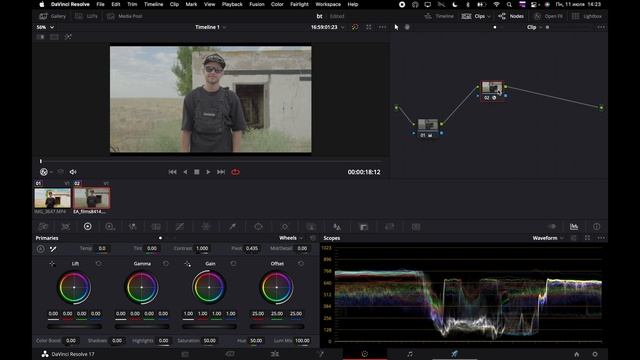Image resolution: width=640 pixels, height=360 pixels.
Task: Open the File menu
Action: [x=100, y=4]
